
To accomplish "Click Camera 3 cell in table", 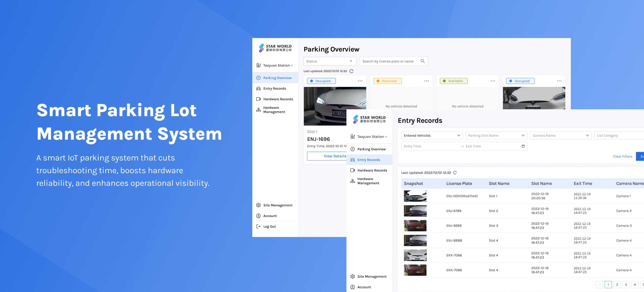I will [x=623, y=225].
